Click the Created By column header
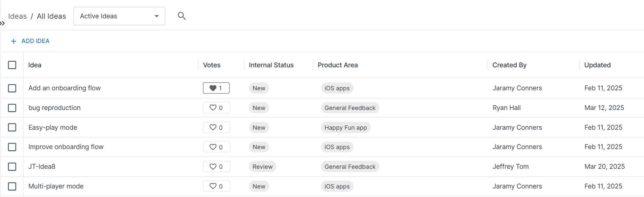The height and width of the screenshot is (197, 644). [509, 65]
